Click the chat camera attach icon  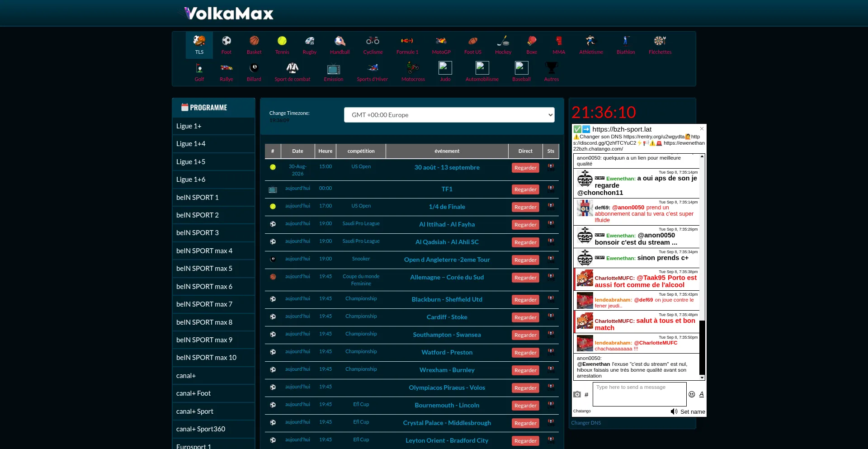(577, 394)
